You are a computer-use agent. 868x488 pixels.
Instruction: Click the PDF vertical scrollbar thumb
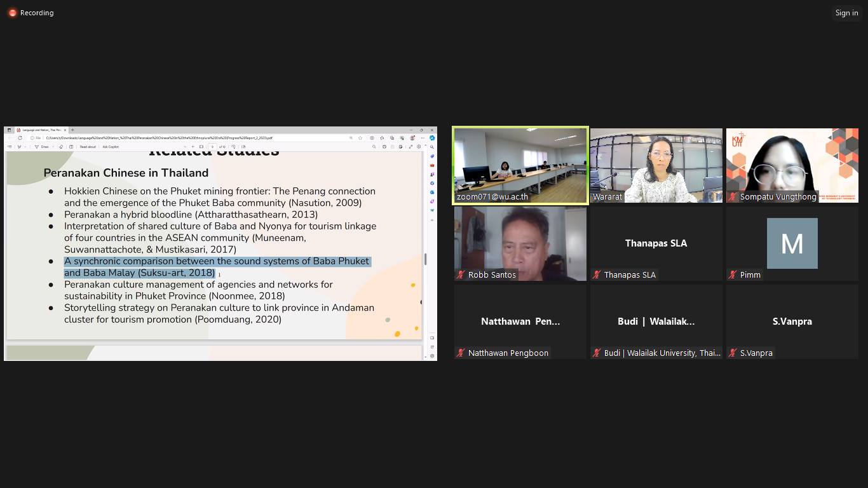tap(425, 259)
